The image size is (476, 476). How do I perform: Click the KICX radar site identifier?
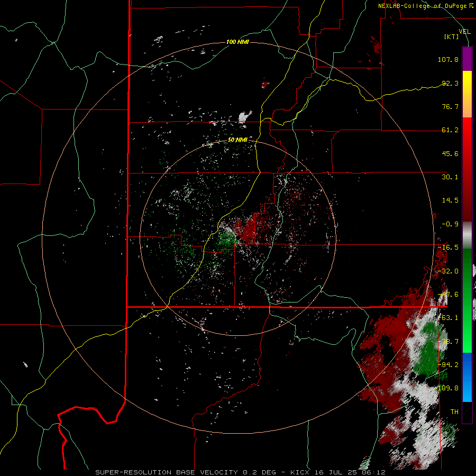pyautogui.click(x=300, y=472)
